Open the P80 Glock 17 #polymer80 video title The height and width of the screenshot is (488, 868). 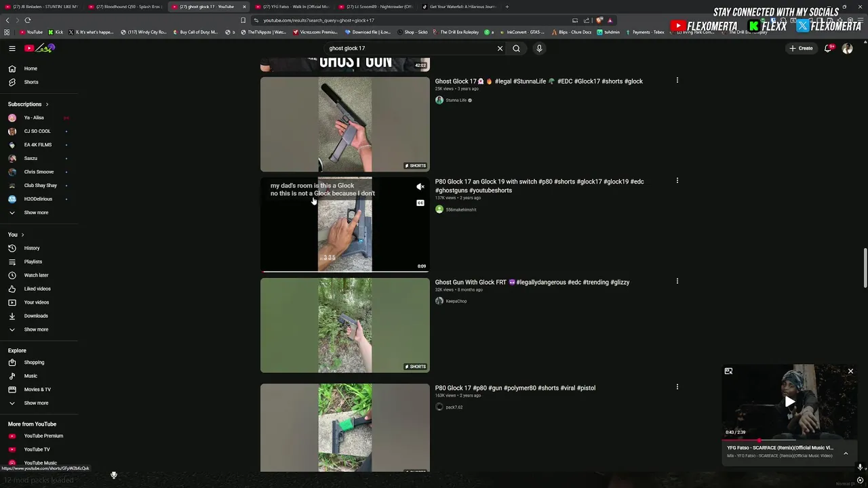(x=515, y=388)
